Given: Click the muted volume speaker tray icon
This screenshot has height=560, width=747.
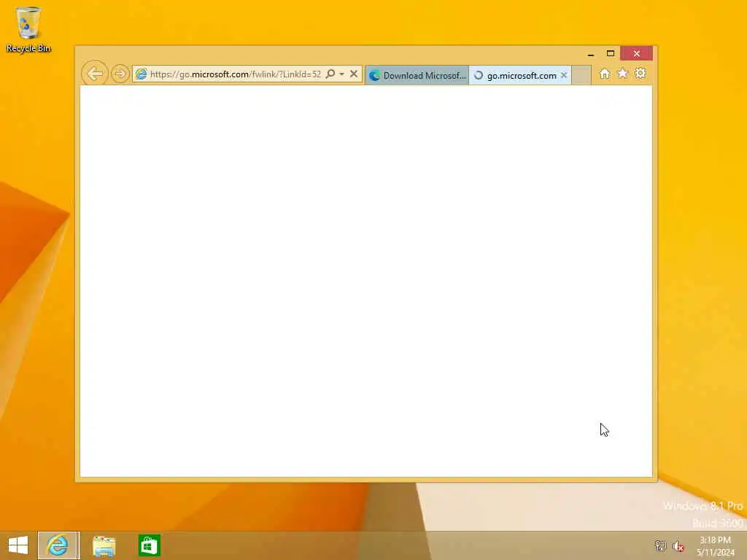Looking at the screenshot, I should (678, 546).
